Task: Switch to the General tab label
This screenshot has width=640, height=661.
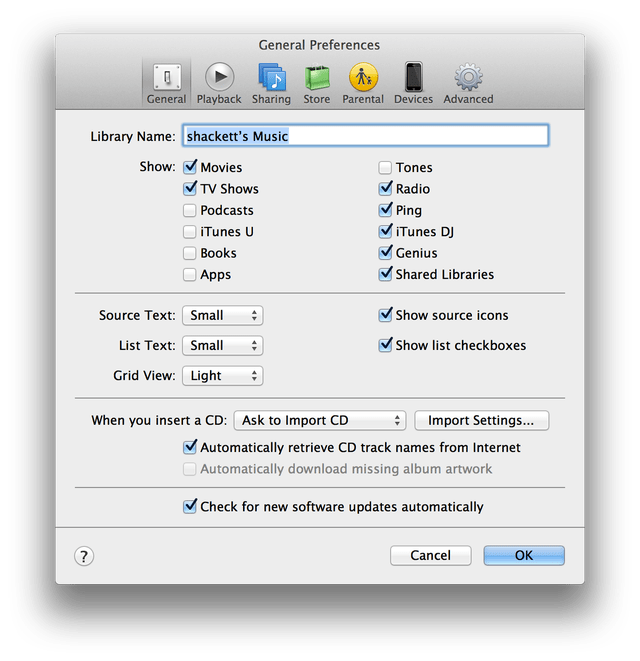Action: (x=167, y=99)
